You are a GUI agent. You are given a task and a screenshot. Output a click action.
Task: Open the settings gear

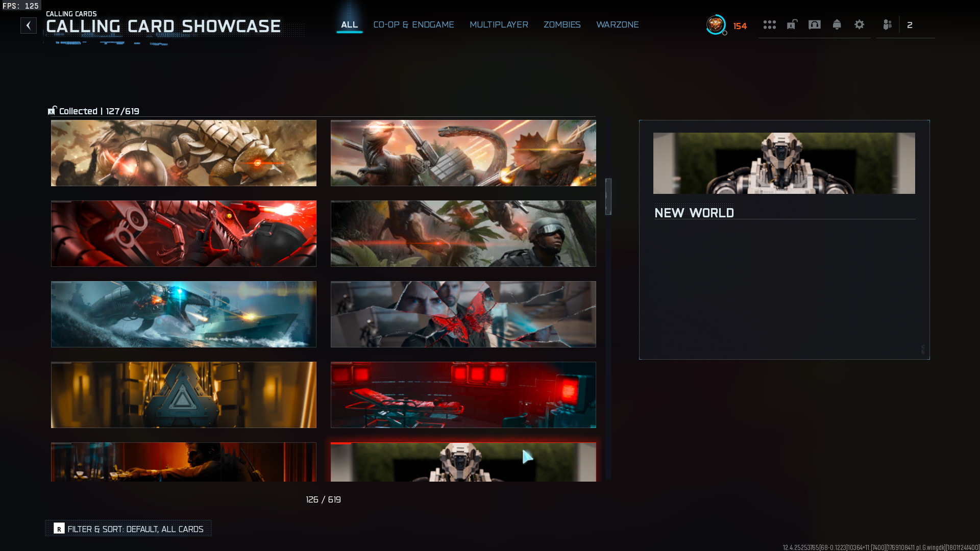[x=860, y=24]
